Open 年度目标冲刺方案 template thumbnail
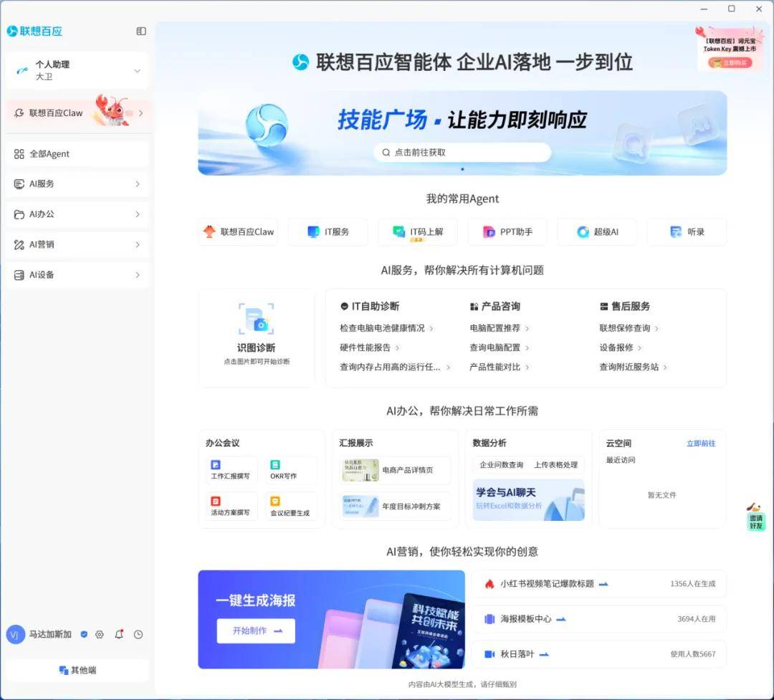Image resolution: width=774 pixels, height=700 pixels. click(x=360, y=507)
